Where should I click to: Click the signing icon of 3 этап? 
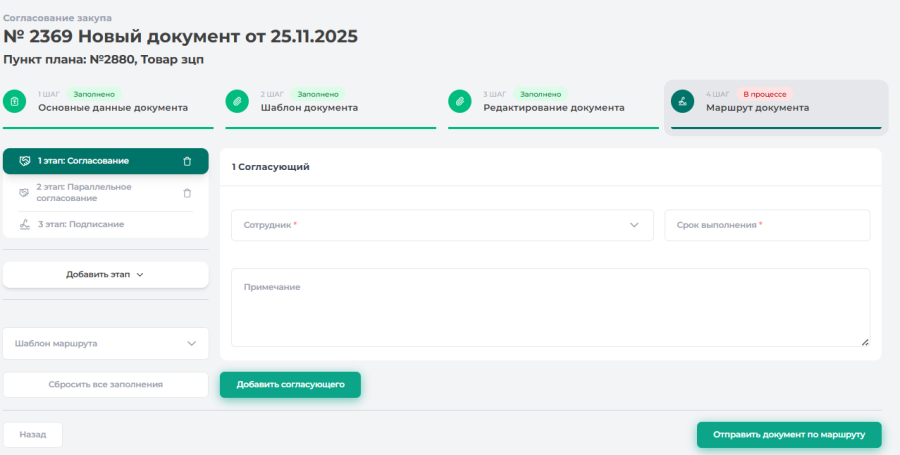click(25, 224)
